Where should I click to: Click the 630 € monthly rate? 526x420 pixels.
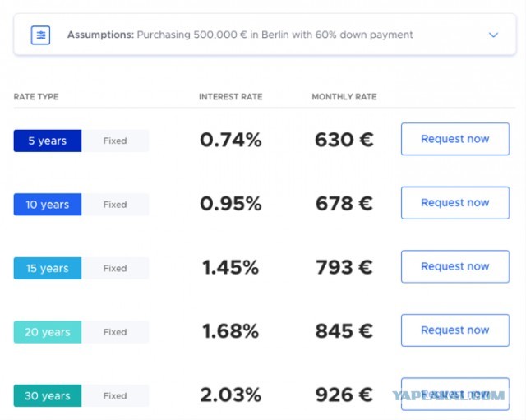(x=344, y=140)
